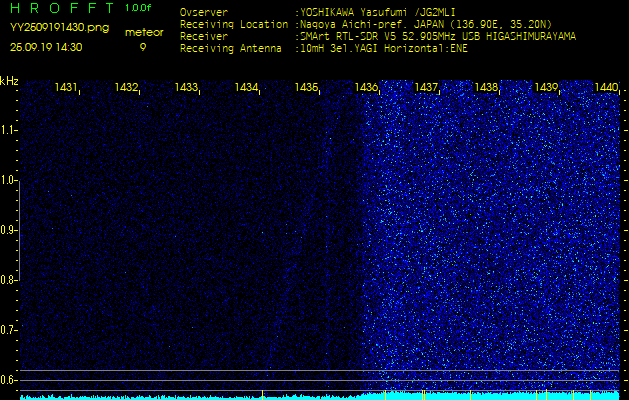Viewport: 629px width, 400px height.
Task: Click the 1431 time axis label
Action: click(x=66, y=87)
